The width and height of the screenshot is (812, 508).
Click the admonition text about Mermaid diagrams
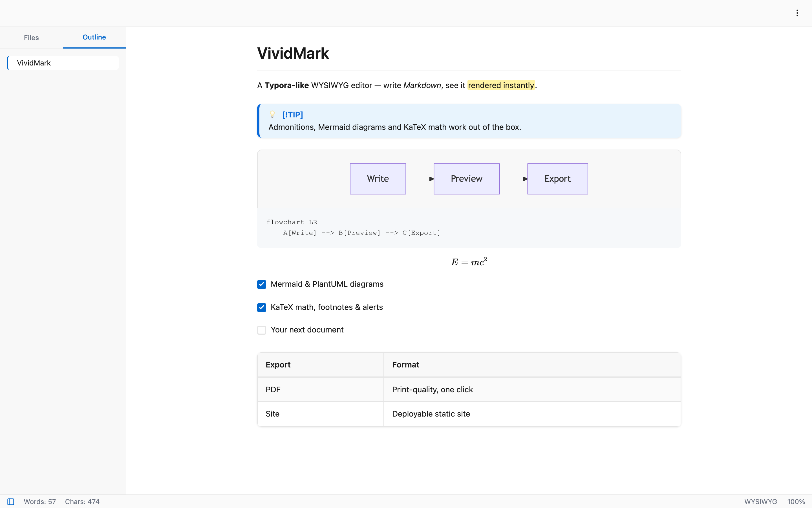click(395, 127)
